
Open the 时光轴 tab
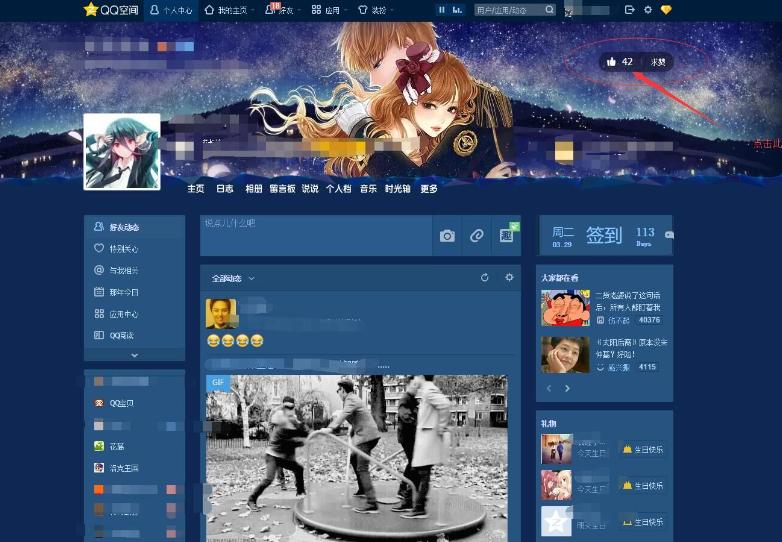click(x=397, y=188)
